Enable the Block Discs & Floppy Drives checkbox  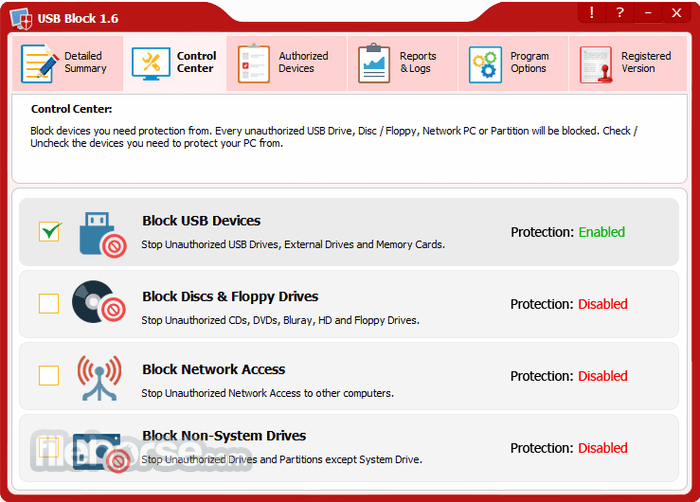(49, 304)
